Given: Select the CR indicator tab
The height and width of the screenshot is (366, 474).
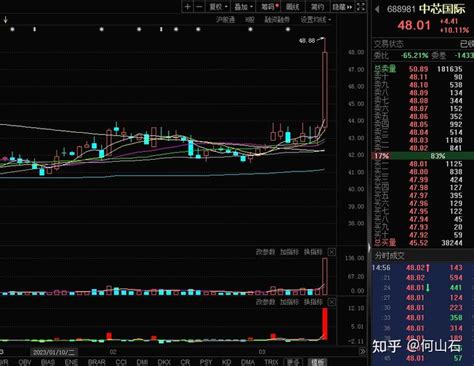Looking at the screenshot, I should point(185,362).
